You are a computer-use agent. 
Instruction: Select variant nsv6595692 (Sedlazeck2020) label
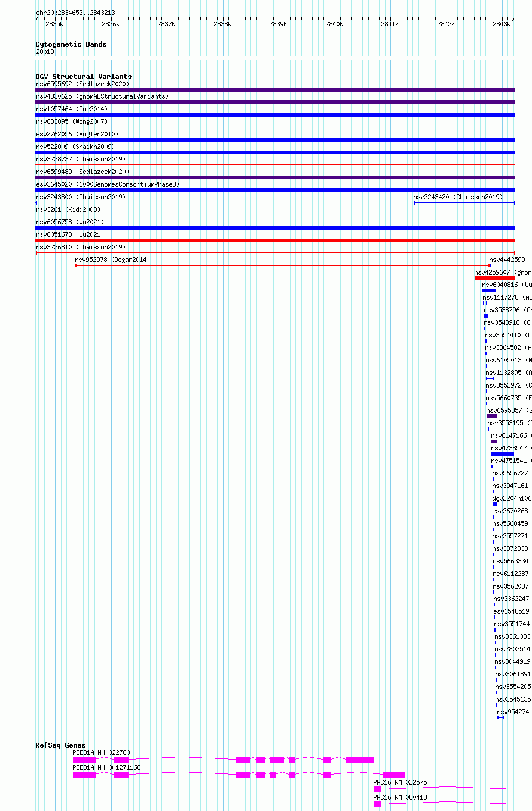82,84
